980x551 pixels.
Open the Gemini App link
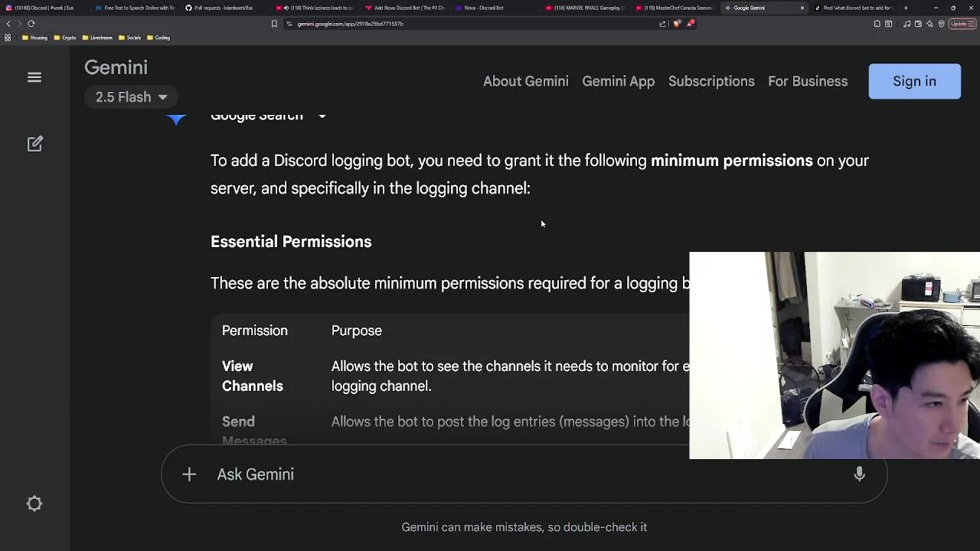point(619,81)
